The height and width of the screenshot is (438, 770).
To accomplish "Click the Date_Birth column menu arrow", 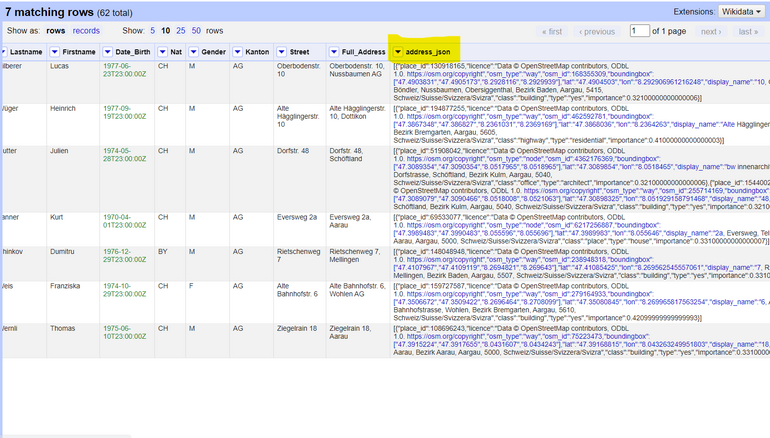I will point(109,50).
